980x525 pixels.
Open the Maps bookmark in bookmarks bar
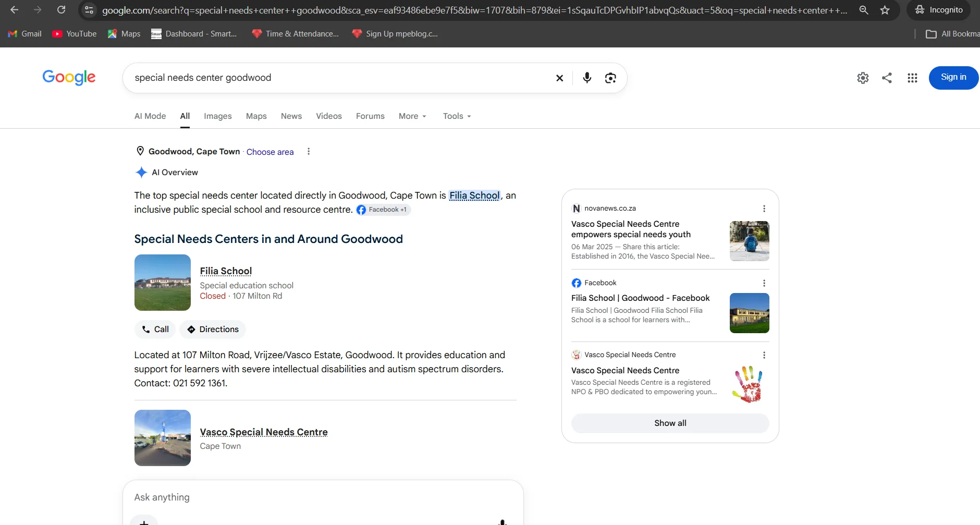pyautogui.click(x=124, y=34)
